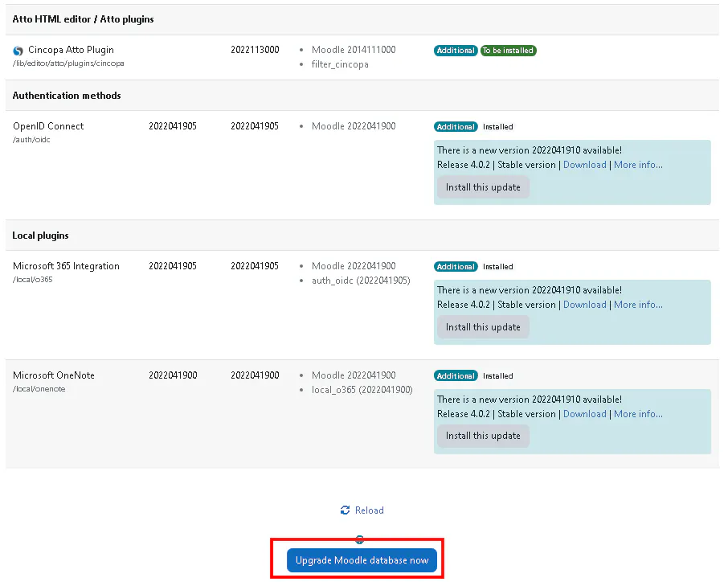Viewport: 728px width, 582px height.
Task: Click 'auth_oidc (2022041905)' dependency text
Action: 361,281
